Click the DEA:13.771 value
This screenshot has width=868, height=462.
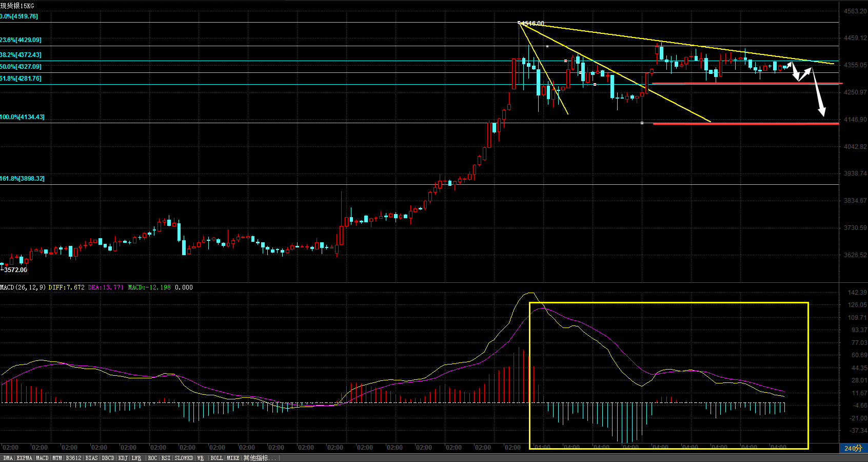[106, 287]
